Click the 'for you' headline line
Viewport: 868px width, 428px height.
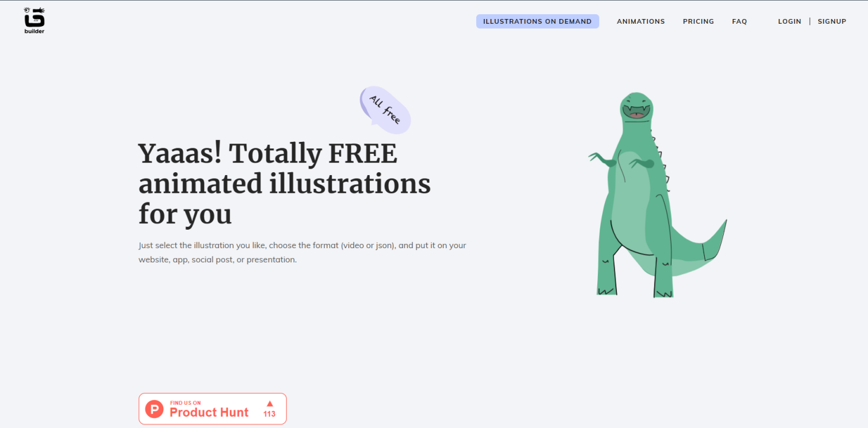tap(185, 214)
